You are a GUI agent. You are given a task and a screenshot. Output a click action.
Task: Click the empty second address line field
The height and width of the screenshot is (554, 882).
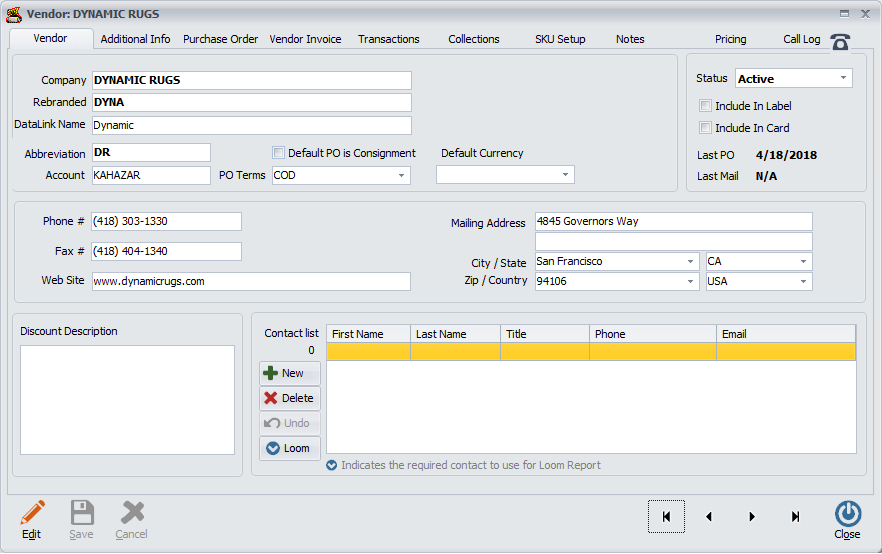coord(674,242)
